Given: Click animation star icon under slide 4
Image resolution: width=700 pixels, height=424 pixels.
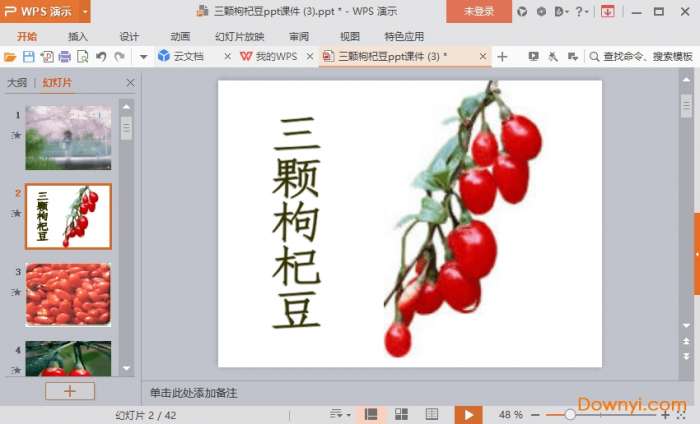Looking at the screenshot, I should click(16, 370).
